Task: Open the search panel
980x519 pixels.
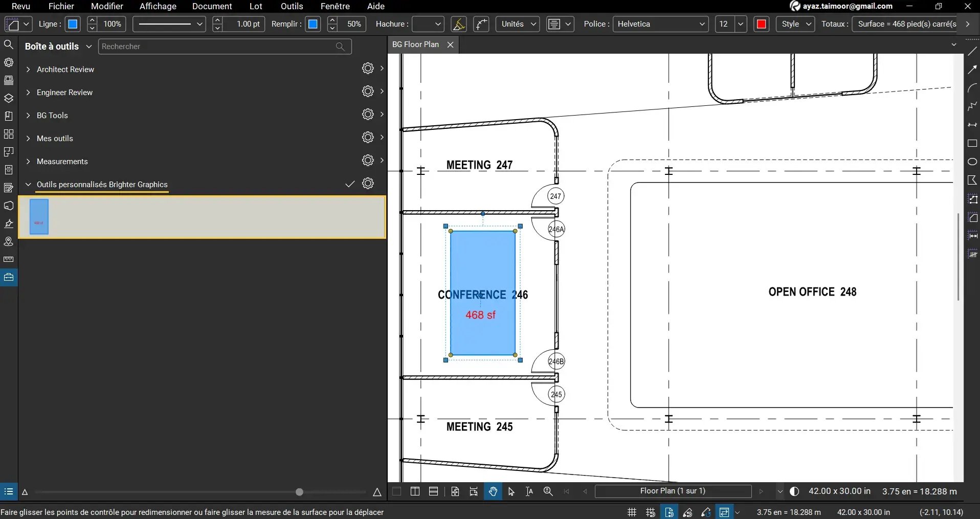Action: [8, 44]
